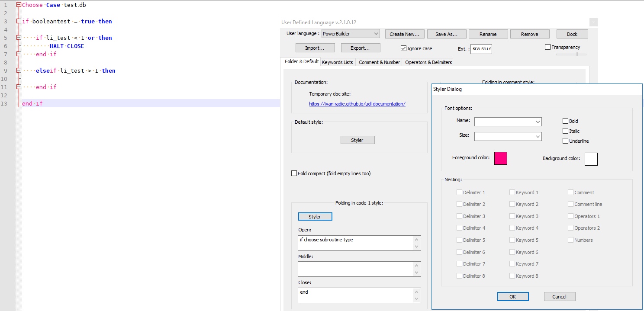This screenshot has width=644, height=311.
Task: Check the Underline font option
Action: [565, 141]
